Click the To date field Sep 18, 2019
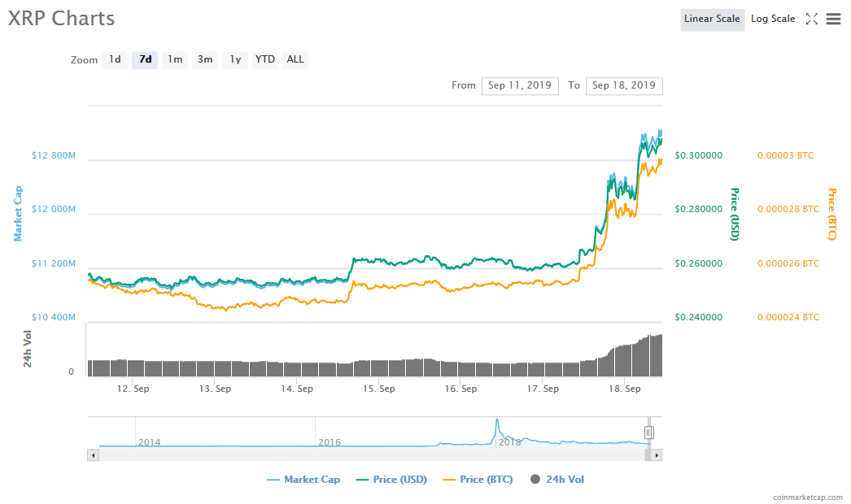Screen dimensions: 851x504 [x=624, y=85]
